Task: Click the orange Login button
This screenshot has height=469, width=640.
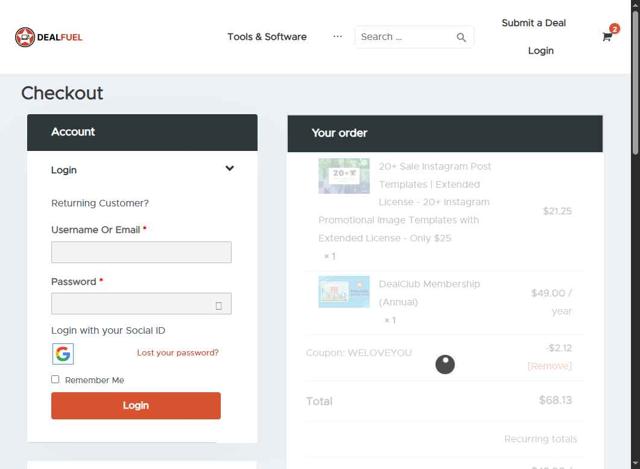Action: coord(136,405)
